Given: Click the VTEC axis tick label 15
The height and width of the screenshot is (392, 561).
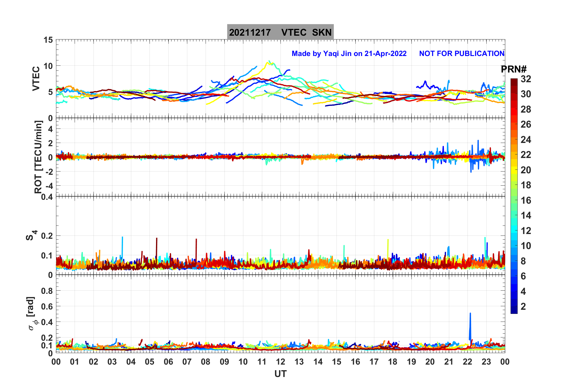Looking at the screenshot, I should [x=48, y=40].
